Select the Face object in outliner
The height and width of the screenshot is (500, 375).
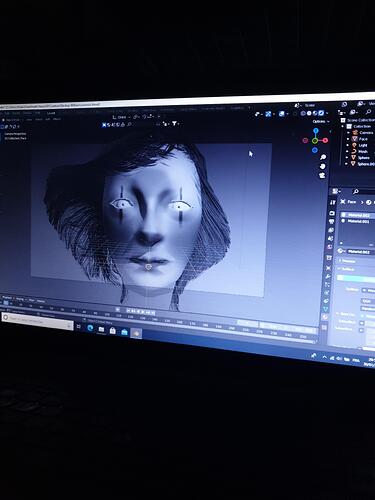(364, 139)
